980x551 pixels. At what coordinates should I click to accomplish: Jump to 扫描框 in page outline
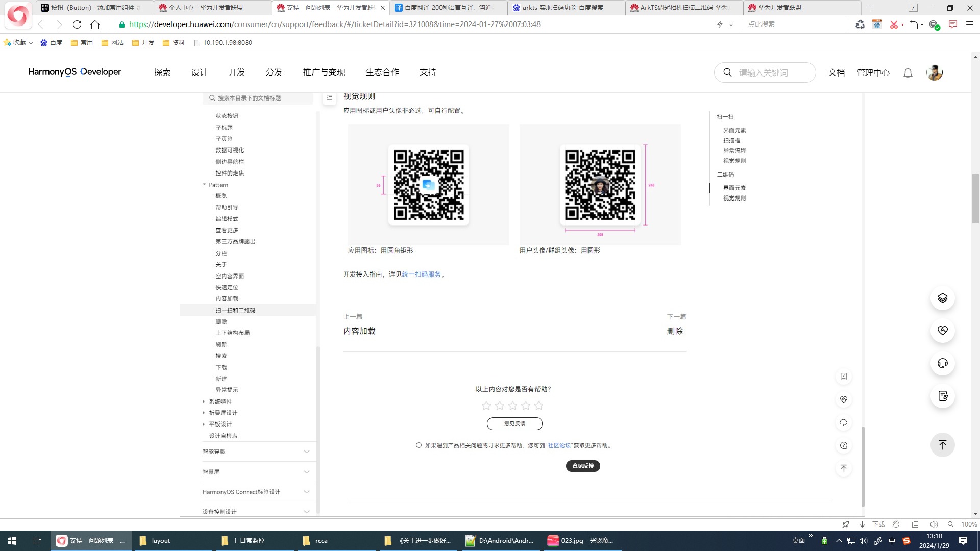coord(731,140)
